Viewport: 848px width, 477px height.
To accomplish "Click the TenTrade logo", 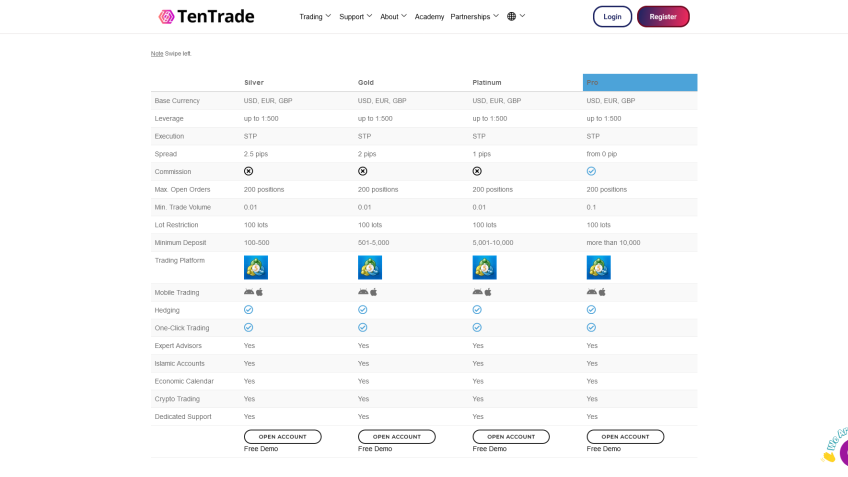I will [x=206, y=16].
